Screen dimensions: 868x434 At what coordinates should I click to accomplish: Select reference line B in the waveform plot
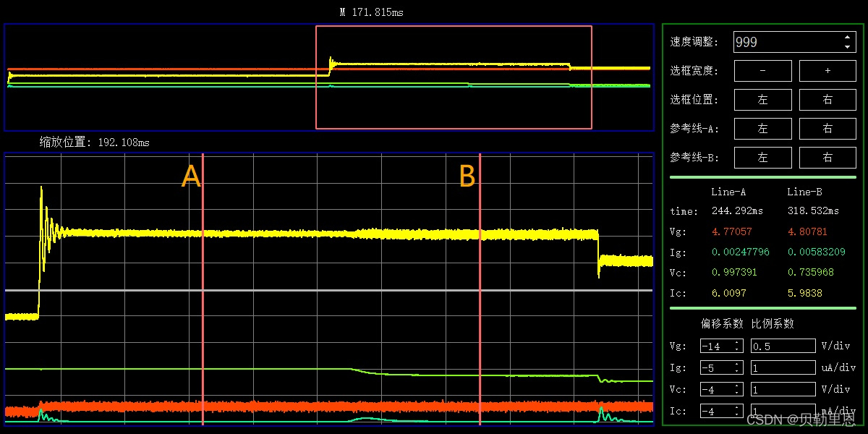click(480, 289)
